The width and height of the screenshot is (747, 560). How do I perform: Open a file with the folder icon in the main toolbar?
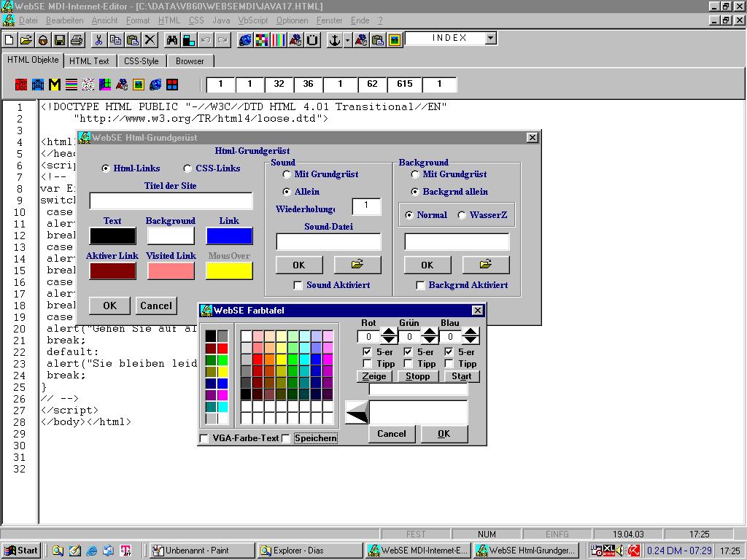[26, 40]
